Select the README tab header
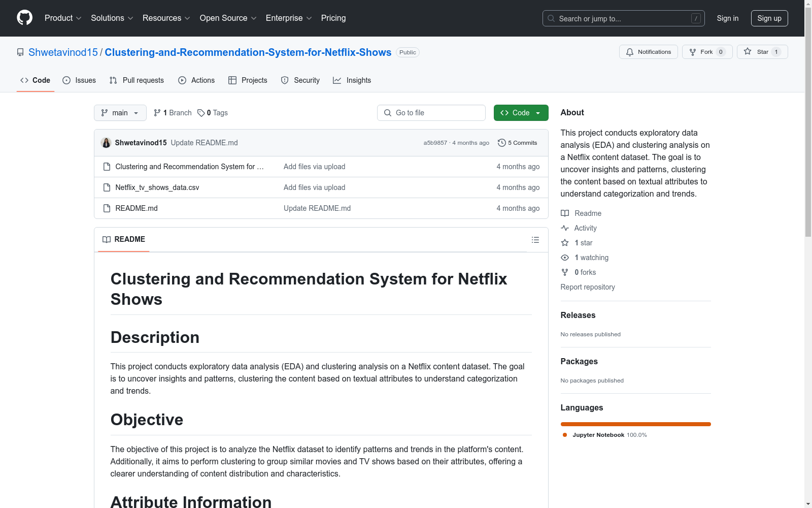 pos(124,239)
